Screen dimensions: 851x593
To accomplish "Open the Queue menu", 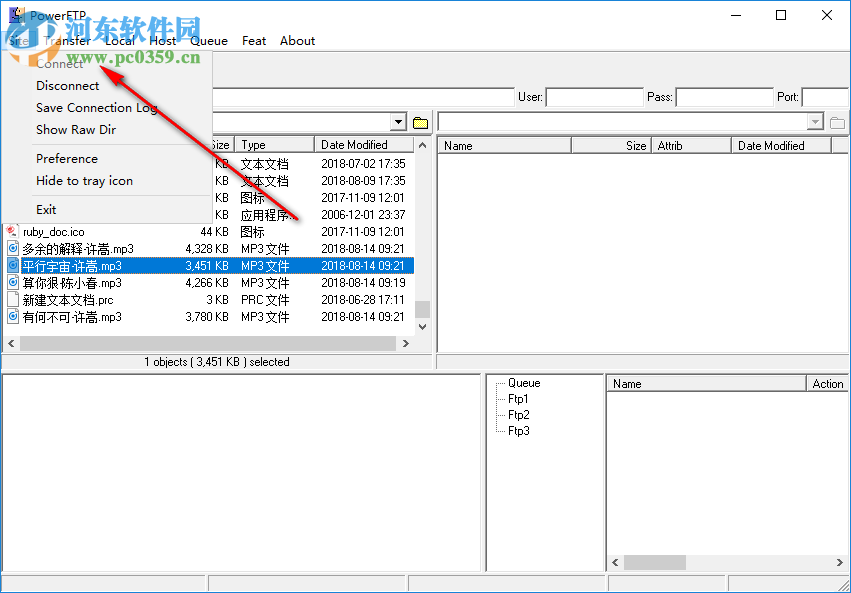I will click(209, 40).
